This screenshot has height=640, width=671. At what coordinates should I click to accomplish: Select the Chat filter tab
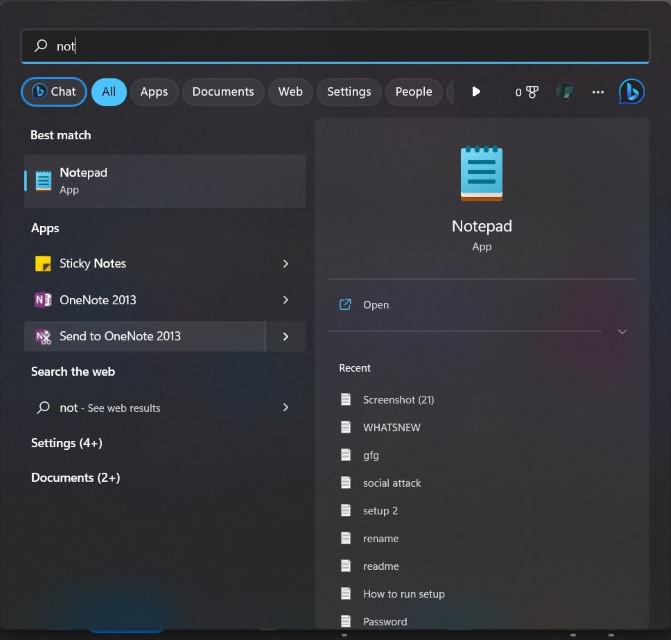point(53,92)
